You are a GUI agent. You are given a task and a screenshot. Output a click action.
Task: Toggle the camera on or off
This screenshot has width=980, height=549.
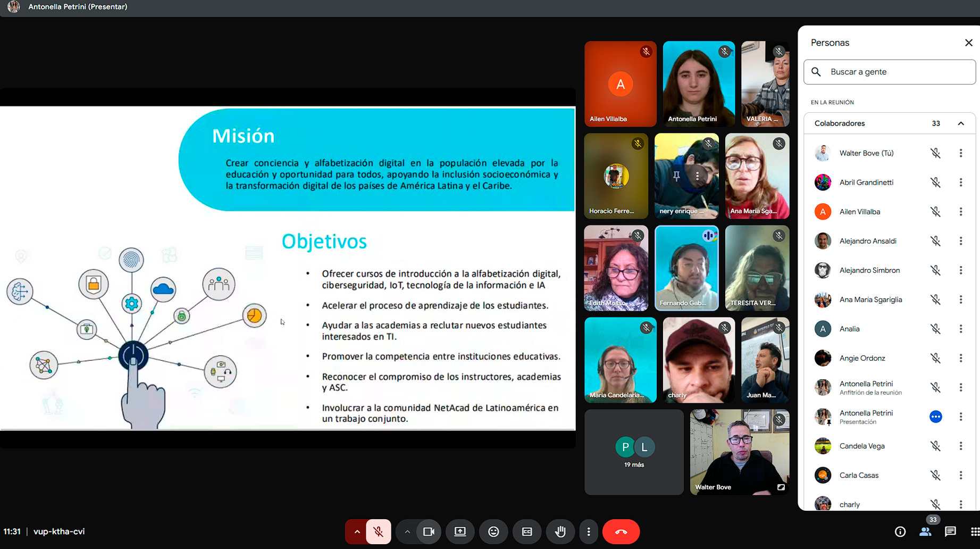tap(429, 531)
